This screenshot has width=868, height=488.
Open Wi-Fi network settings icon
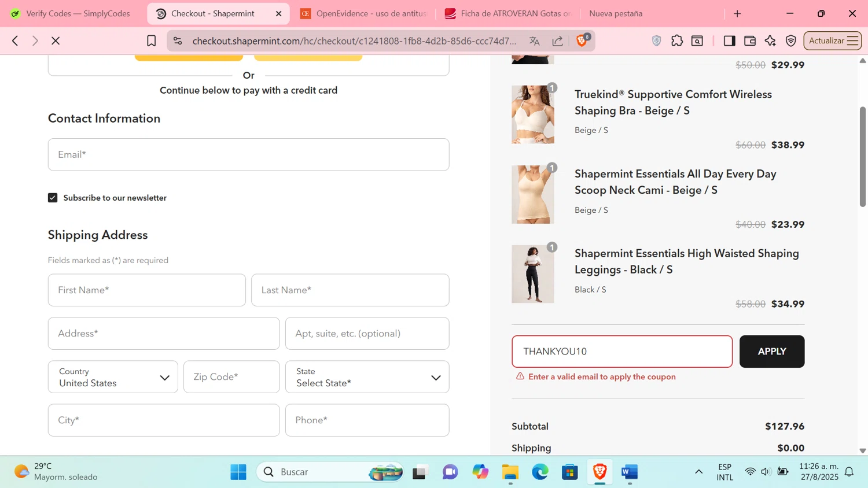(750, 472)
